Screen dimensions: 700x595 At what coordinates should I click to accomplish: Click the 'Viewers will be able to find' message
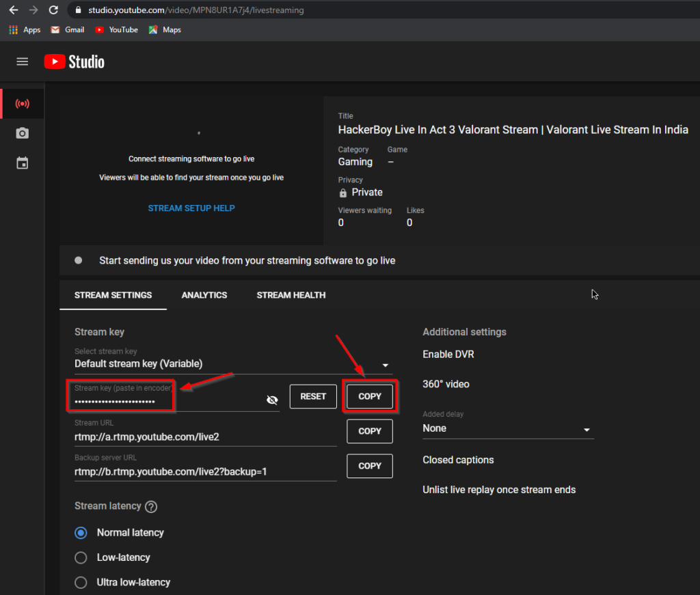pyautogui.click(x=191, y=178)
